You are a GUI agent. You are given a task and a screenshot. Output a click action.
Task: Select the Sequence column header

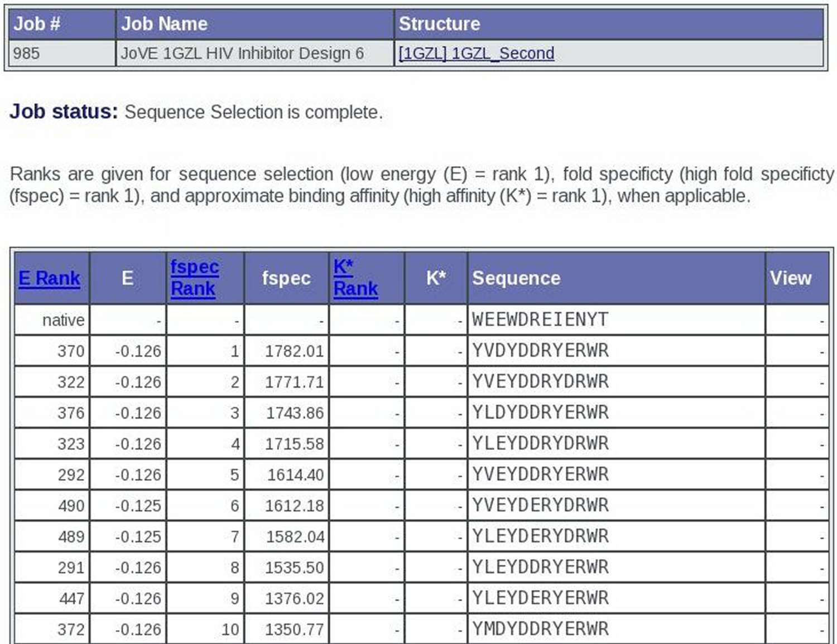(617, 278)
